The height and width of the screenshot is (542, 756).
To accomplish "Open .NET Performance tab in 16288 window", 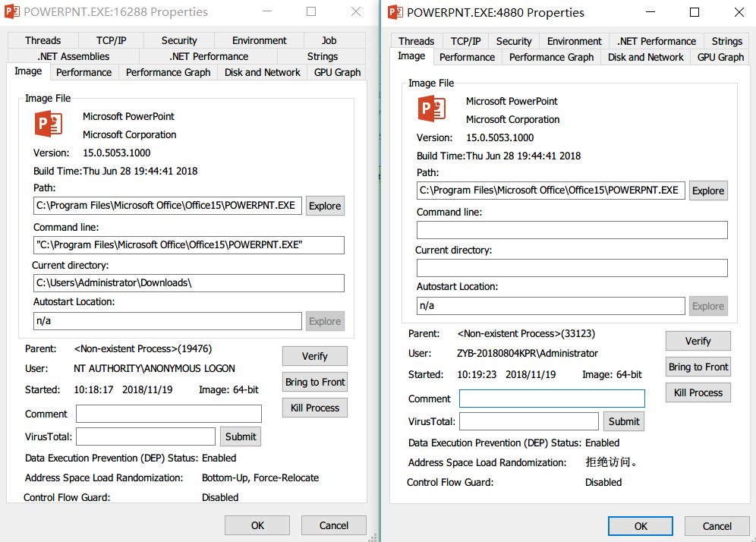I will 209,56.
